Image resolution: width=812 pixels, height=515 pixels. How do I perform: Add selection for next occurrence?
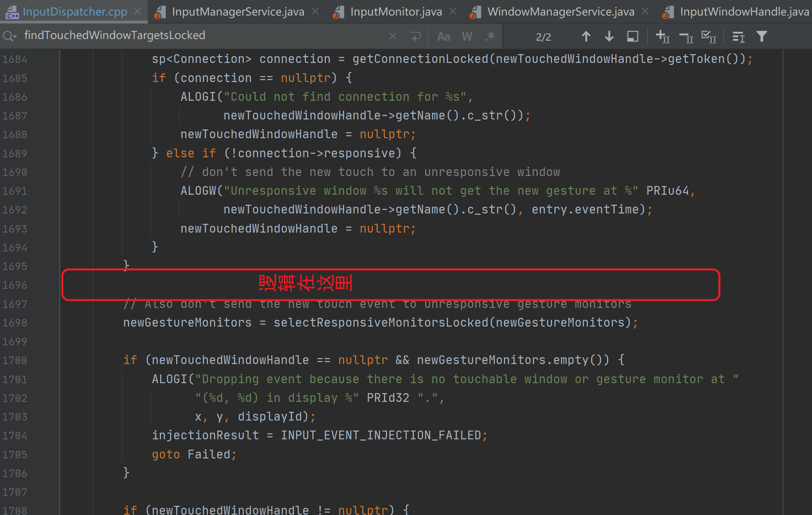[663, 37]
